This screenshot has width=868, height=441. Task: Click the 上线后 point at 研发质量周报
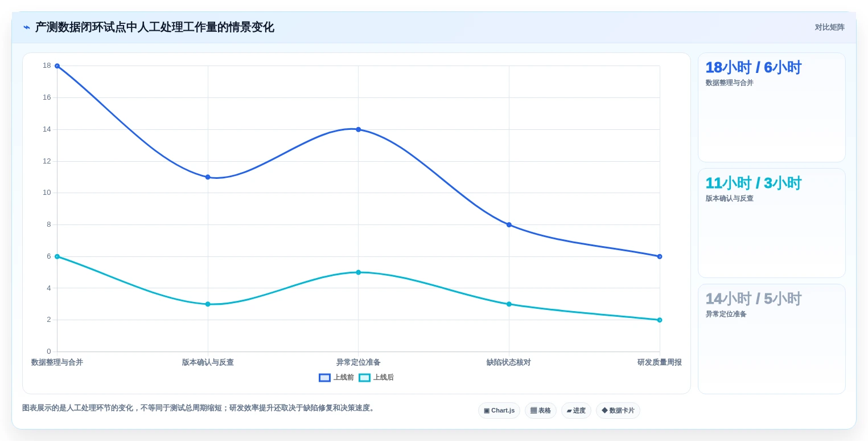click(x=660, y=320)
